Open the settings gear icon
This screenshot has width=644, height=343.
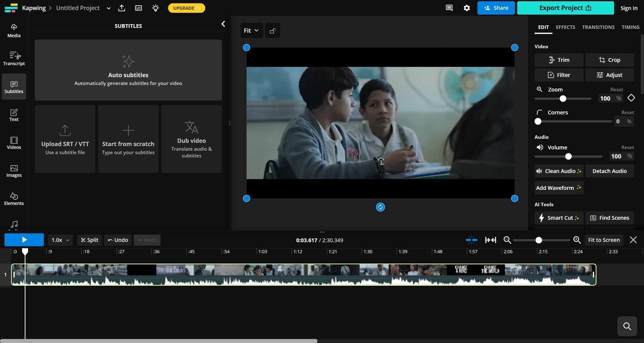point(466,8)
